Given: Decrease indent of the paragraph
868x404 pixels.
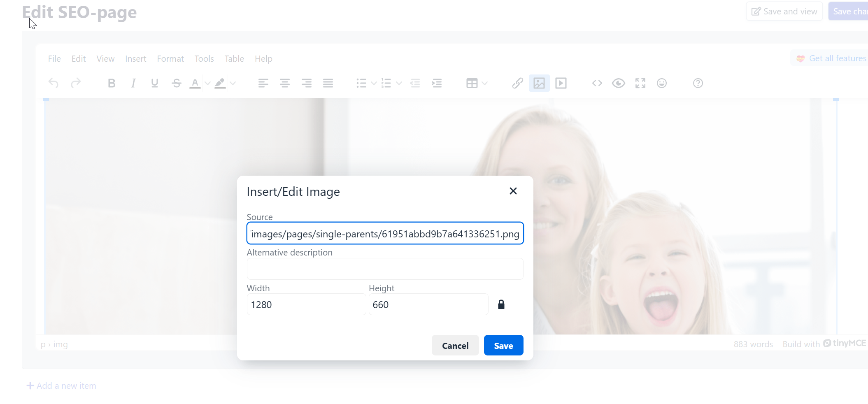Looking at the screenshot, I should 415,83.
